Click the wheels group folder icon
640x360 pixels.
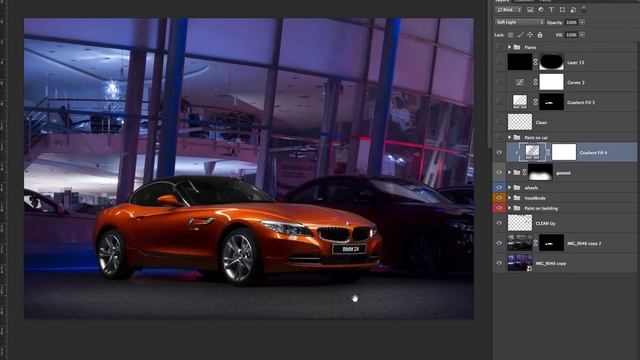(x=517, y=188)
